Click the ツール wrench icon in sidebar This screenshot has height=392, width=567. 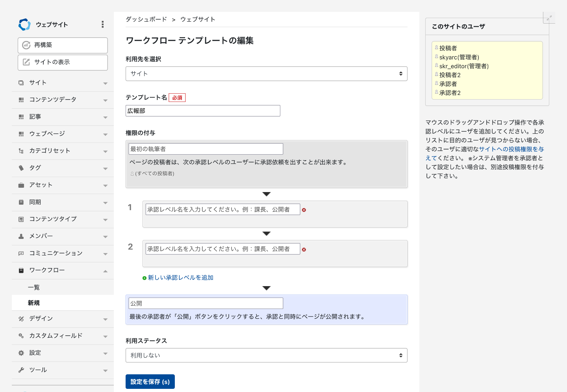(21, 370)
